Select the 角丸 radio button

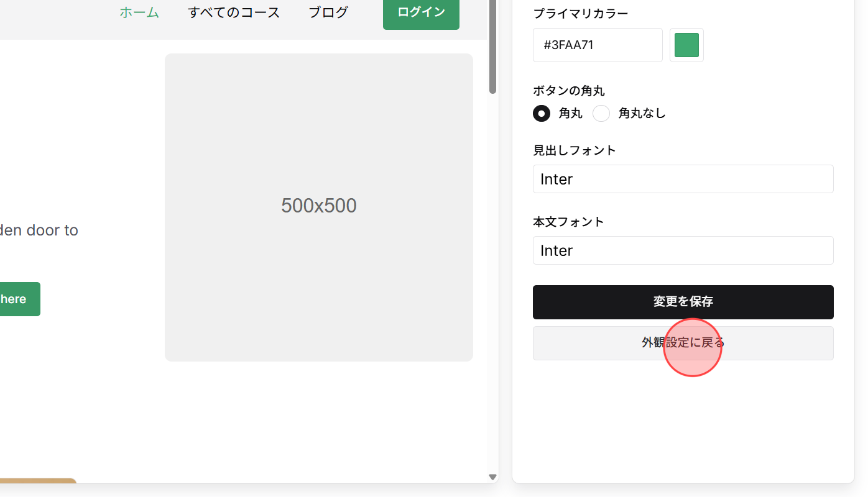pyautogui.click(x=541, y=113)
